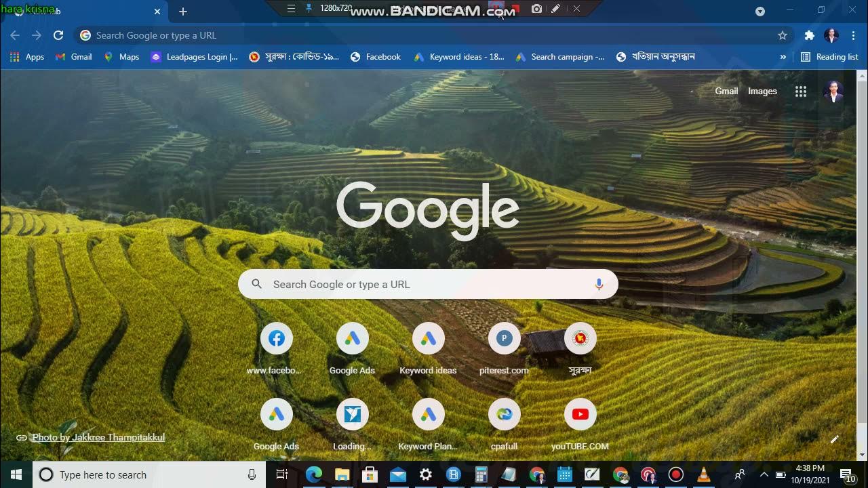The image size is (868, 488).
Task: Click the Gmail link on the page
Action: coord(726,91)
